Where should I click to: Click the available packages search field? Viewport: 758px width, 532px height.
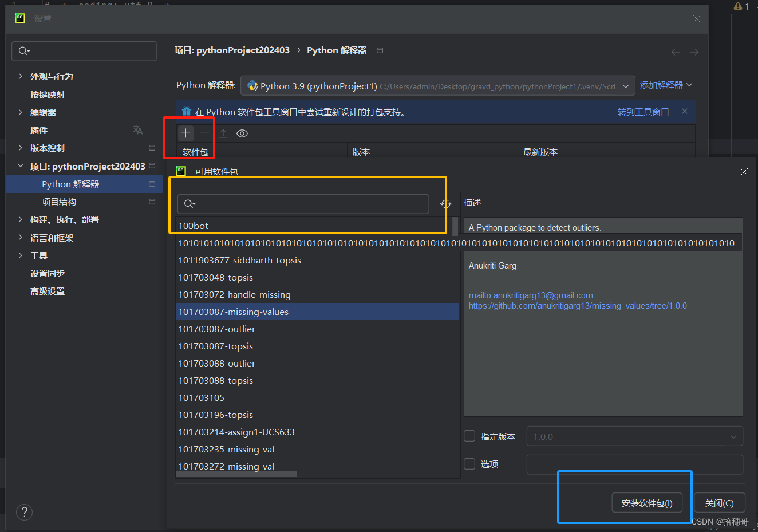coord(303,204)
